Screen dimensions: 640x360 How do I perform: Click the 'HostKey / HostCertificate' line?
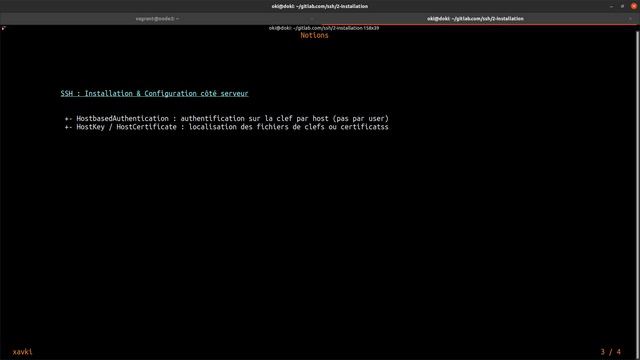tap(227, 127)
